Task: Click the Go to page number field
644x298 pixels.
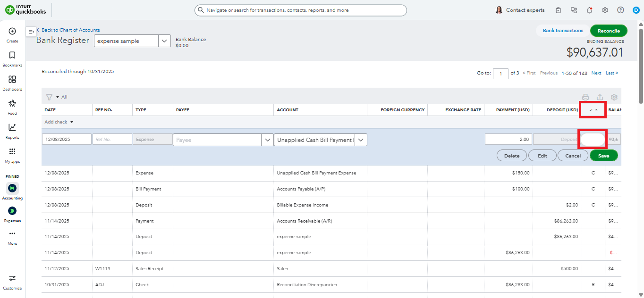Action: pyautogui.click(x=500, y=74)
